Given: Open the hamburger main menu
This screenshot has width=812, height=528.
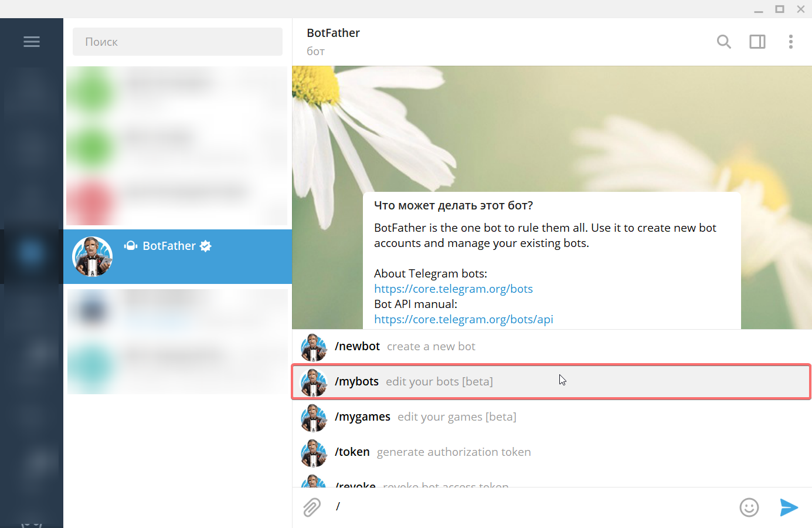Looking at the screenshot, I should tap(32, 42).
